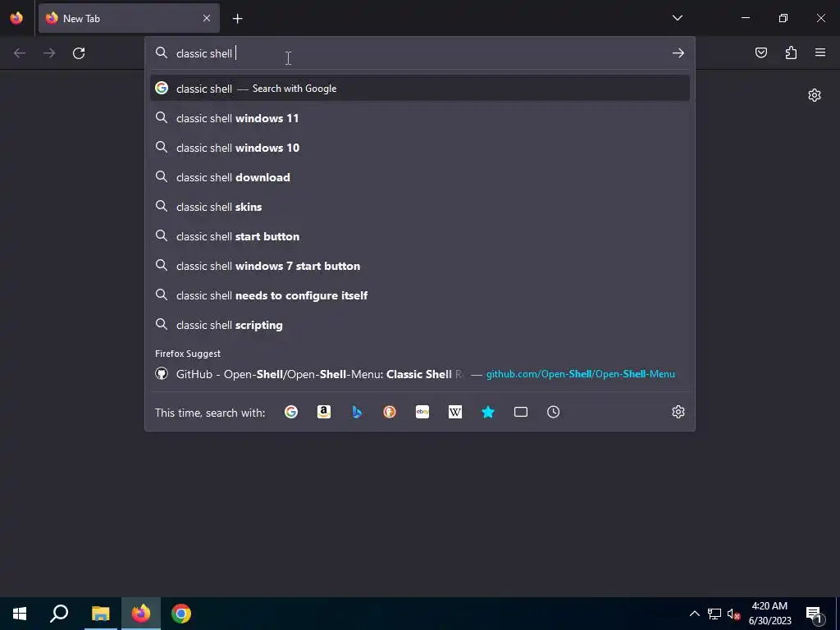Open New Tab personalization settings gear
The height and width of the screenshot is (630, 840).
coord(815,95)
